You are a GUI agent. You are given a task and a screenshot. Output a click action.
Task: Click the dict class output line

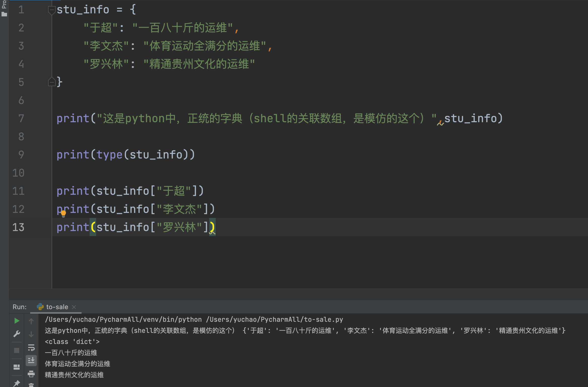coord(72,342)
